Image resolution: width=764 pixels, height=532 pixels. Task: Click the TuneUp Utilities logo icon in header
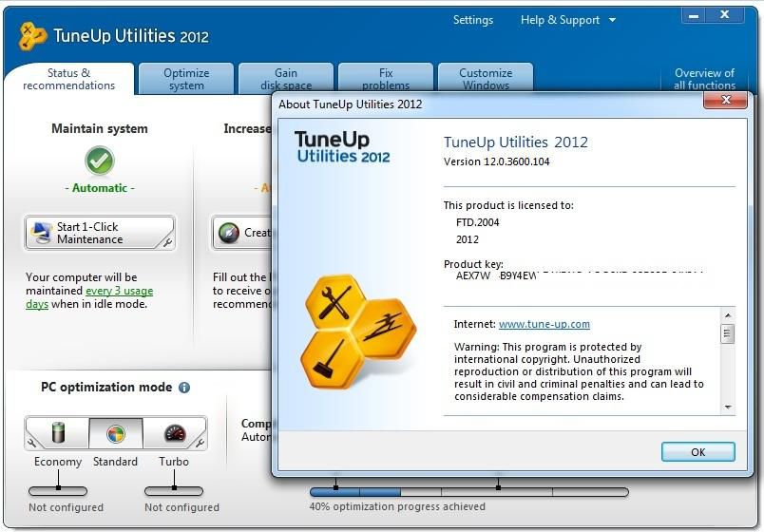pyautogui.click(x=31, y=36)
